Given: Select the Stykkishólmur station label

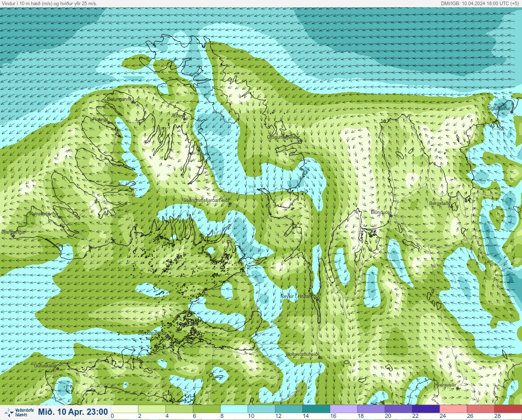Looking at the screenshot, I should pos(152,333).
